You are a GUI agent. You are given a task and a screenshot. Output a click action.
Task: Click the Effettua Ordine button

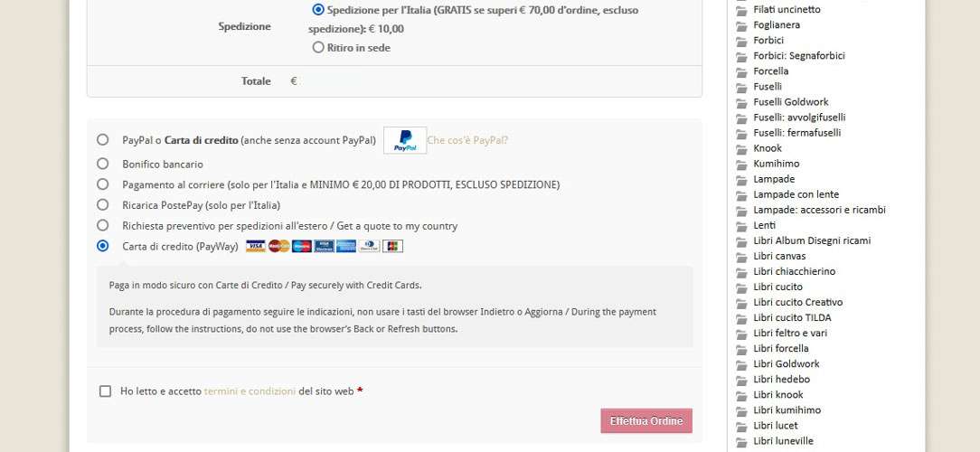[646, 420]
